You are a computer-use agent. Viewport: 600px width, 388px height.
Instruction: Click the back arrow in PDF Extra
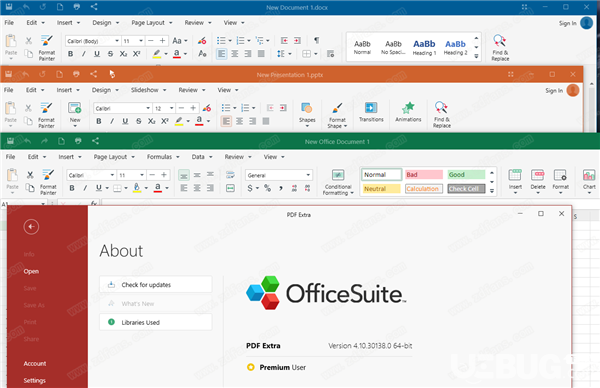(x=31, y=227)
